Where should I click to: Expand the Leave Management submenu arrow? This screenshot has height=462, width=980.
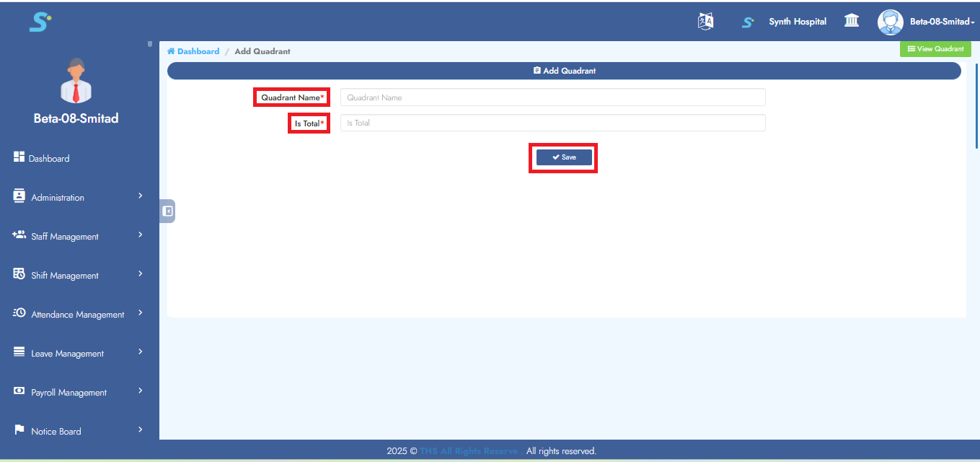pos(141,352)
